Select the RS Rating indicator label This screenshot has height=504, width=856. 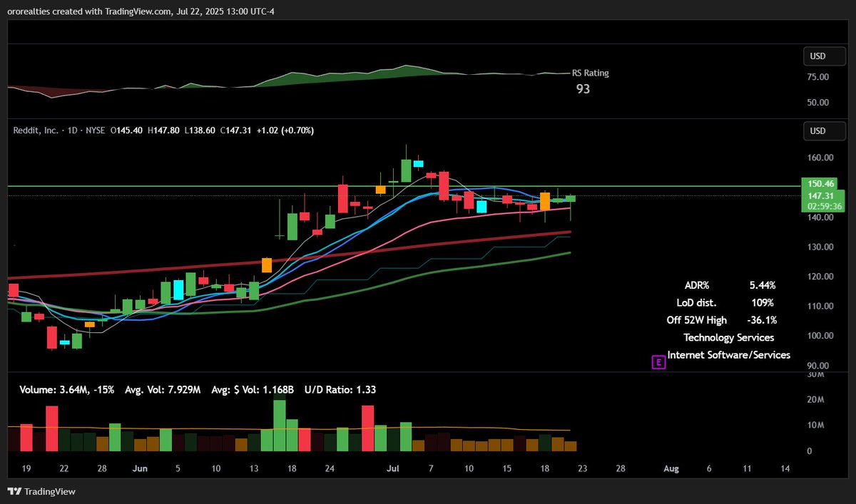click(x=591, y=73)
